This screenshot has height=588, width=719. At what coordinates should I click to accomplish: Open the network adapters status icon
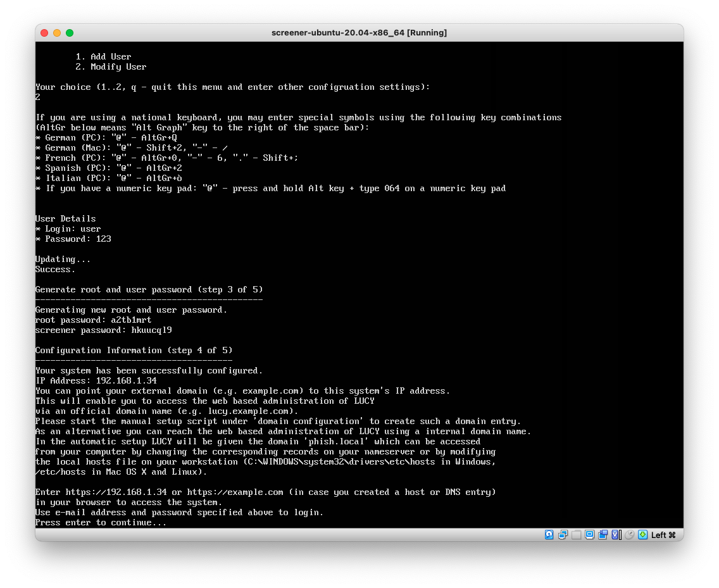(563, 535)
